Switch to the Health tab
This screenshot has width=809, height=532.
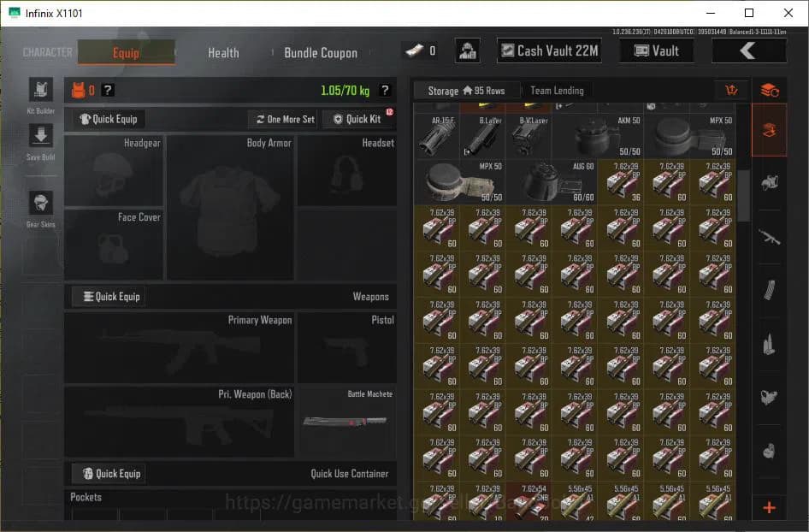[x=222, y=53]
